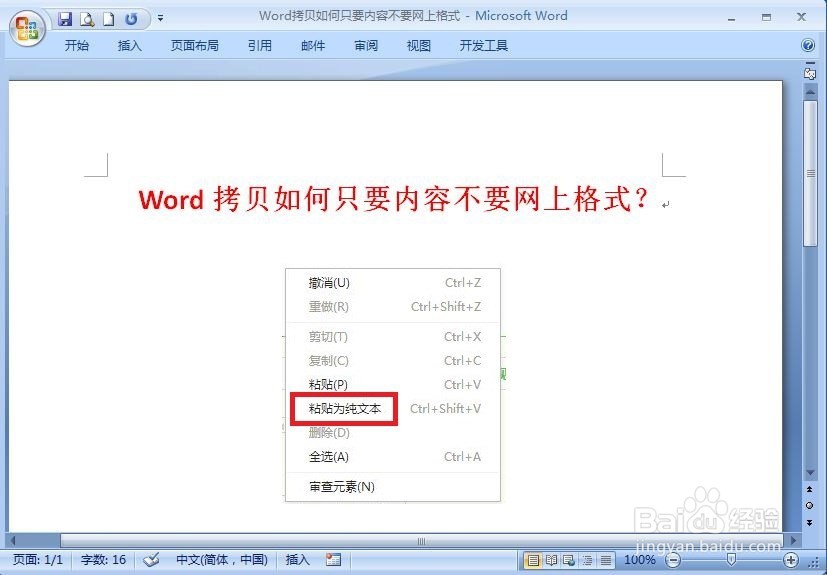This screenshot has width=827, height=575.
Task: Click the red document title text
Action: pos(393,199)
